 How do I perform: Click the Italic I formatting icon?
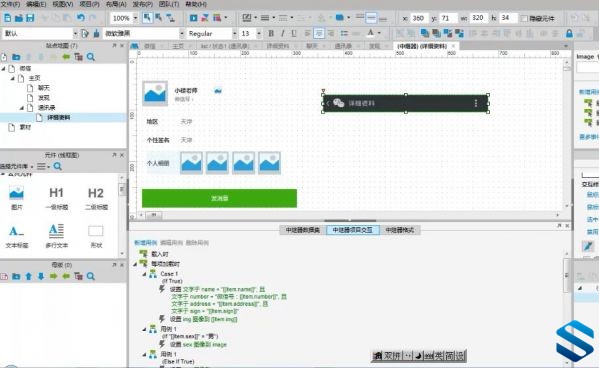(x=283, y=34)
